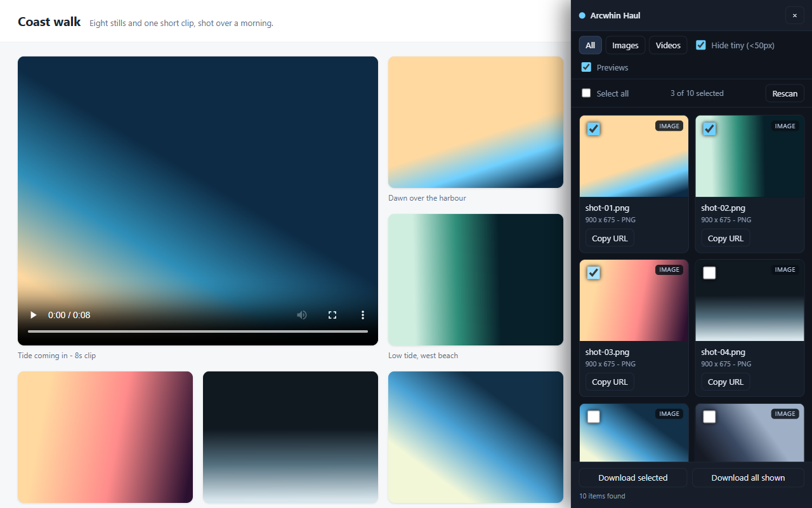812x508 pixels.
Task: Click the Low tide, west beach photo
Action: tap(476, 279)
